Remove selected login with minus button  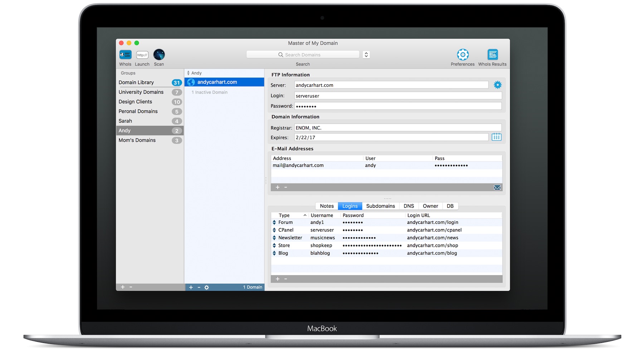[x=286, y=279]
